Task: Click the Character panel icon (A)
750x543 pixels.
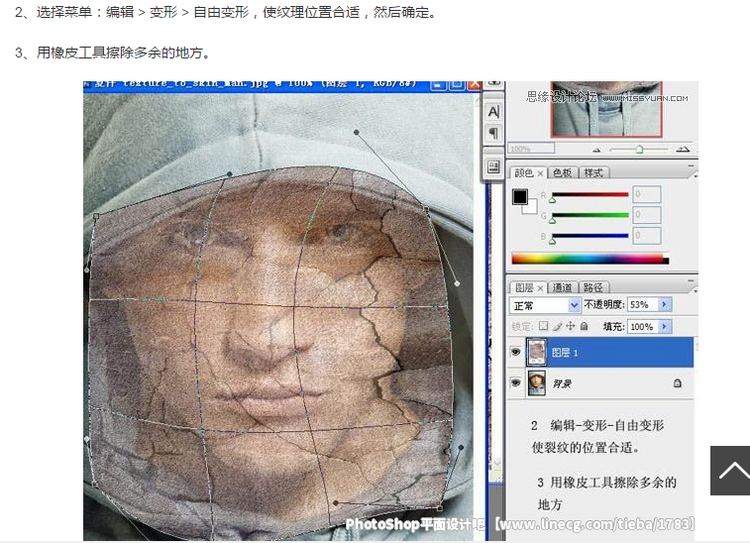Action: (x=493, y=112)
